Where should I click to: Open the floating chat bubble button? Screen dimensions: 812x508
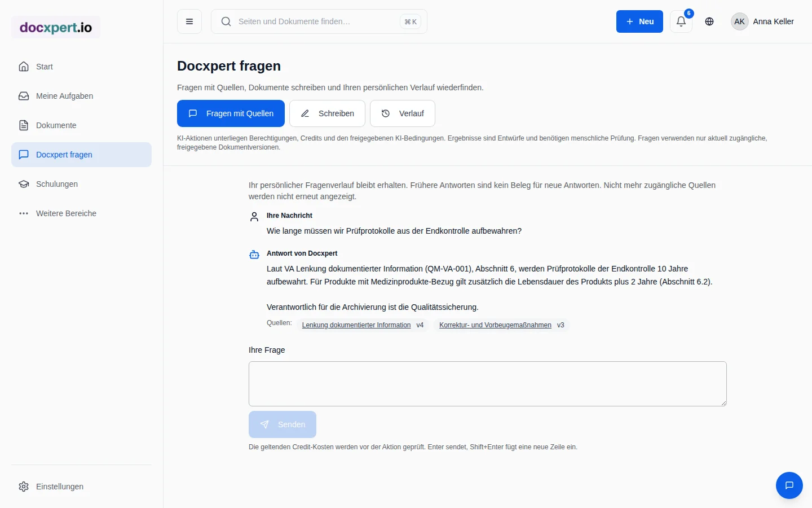[x=789, y=485]
